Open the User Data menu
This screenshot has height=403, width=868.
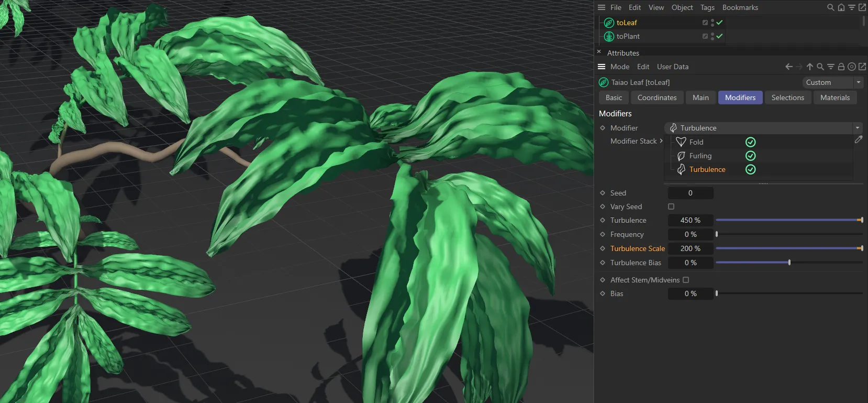click(x=673, y=67)
